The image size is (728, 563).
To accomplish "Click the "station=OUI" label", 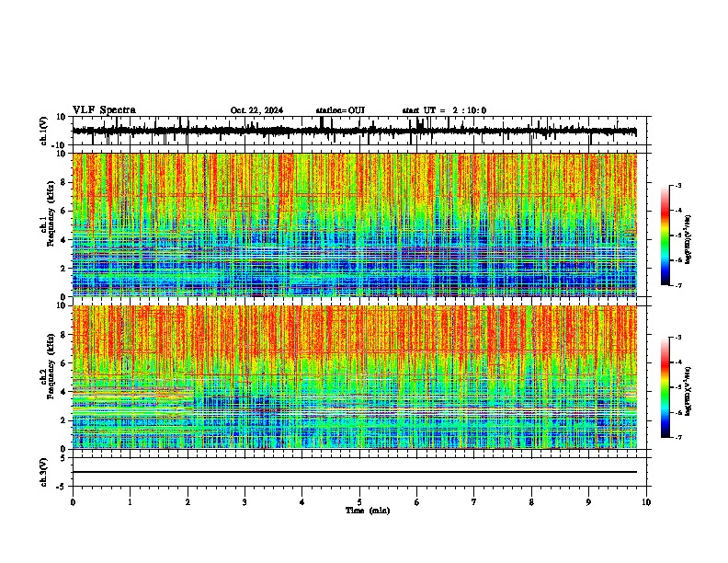I will pyautogui.click(x=340, y=110).
